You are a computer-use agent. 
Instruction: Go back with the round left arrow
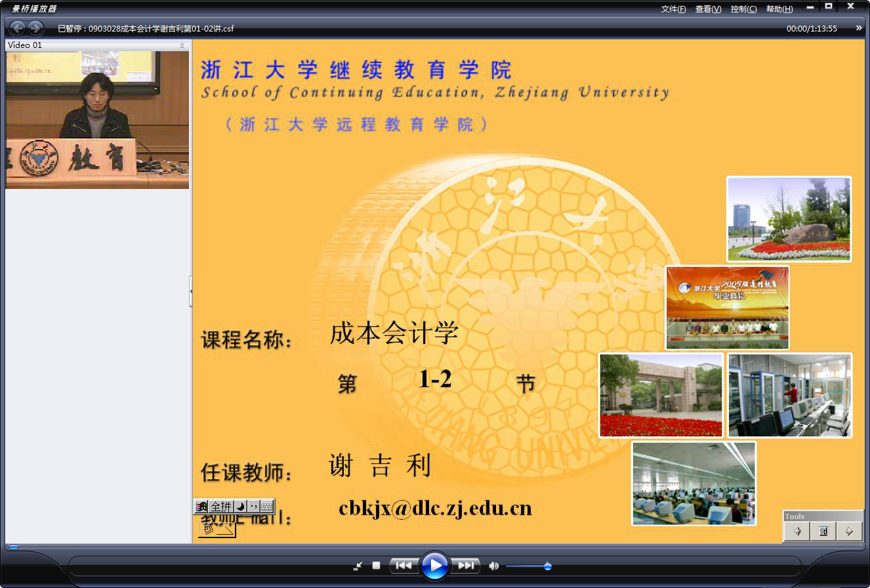(17, 28)
